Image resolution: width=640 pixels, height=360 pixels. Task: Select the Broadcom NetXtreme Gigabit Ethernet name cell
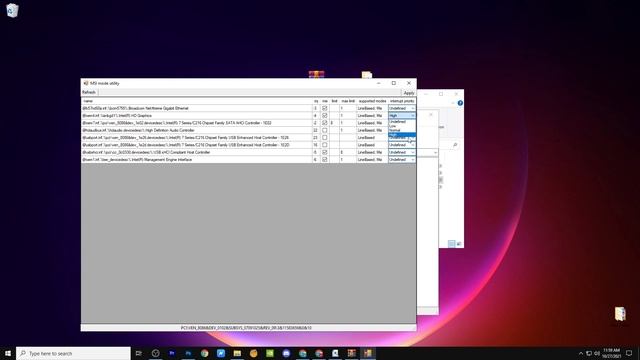click(197, 108)
